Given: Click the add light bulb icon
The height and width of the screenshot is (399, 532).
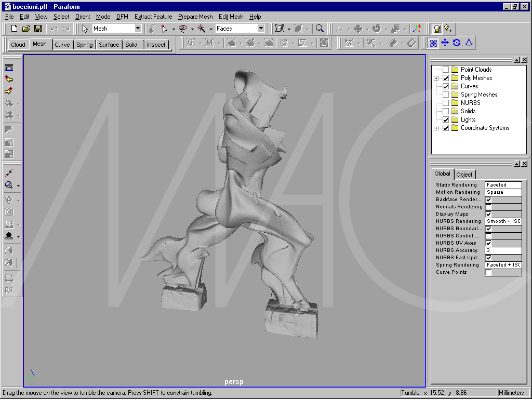Looking at the screenshot, I should tap(448, 29).
